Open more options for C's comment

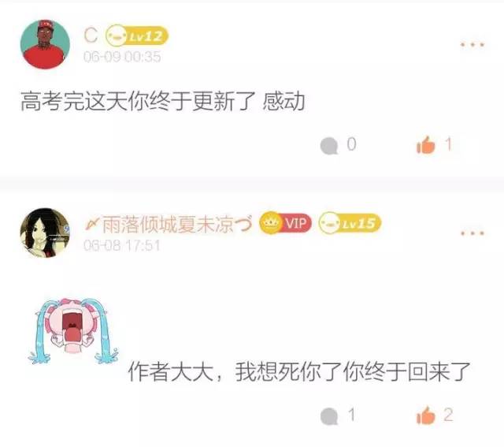pos(472,44)
